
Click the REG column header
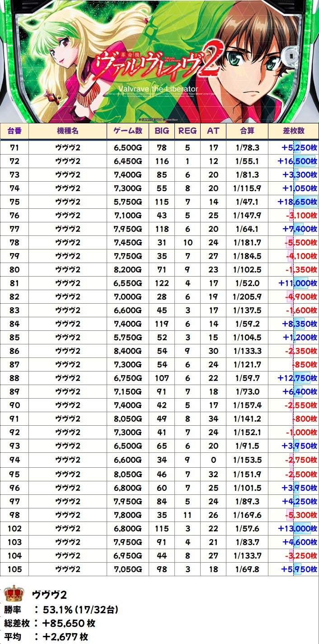(x=188, y=131)
